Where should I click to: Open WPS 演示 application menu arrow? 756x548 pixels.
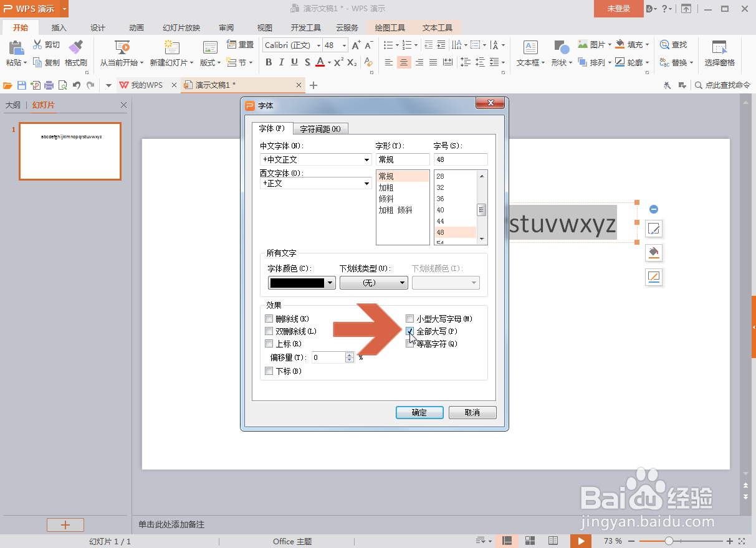point(64,9)
